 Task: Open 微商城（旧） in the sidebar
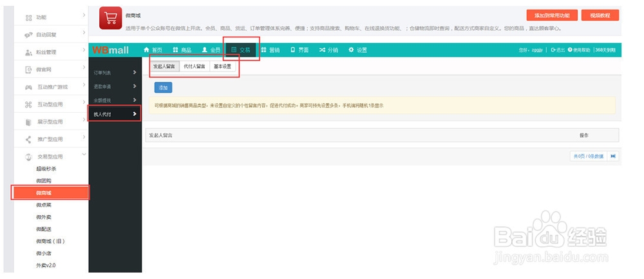(x=50, y=241)
